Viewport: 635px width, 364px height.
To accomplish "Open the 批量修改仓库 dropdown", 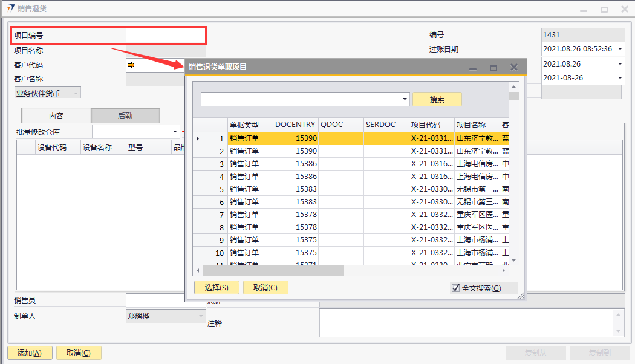I will [175, 132].
